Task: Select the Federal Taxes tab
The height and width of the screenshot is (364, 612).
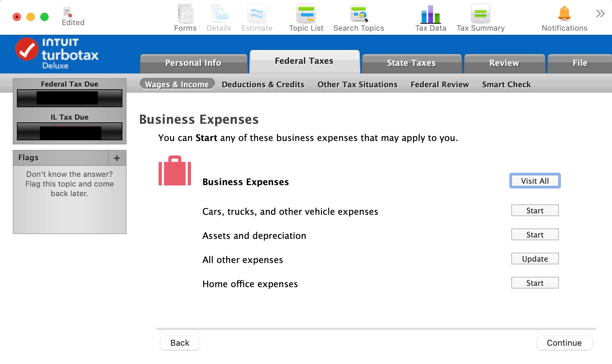Action: (304, 61)
